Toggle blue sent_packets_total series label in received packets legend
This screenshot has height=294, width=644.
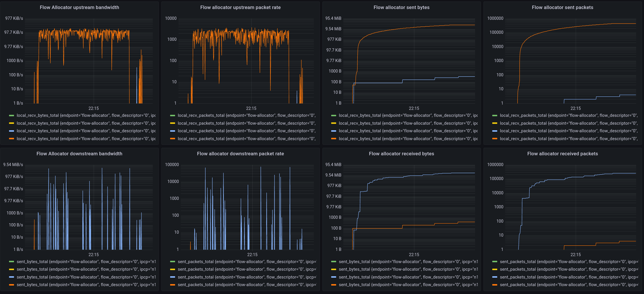[569, 277]
